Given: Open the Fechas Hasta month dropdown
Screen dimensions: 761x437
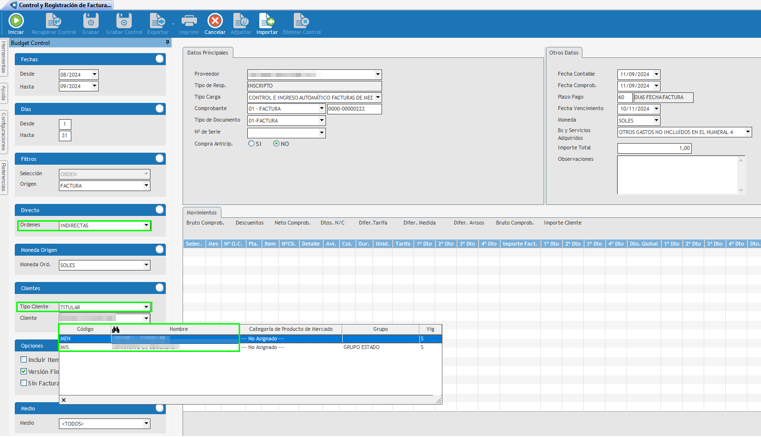Looking at the screenshot, I should [95, 86].
